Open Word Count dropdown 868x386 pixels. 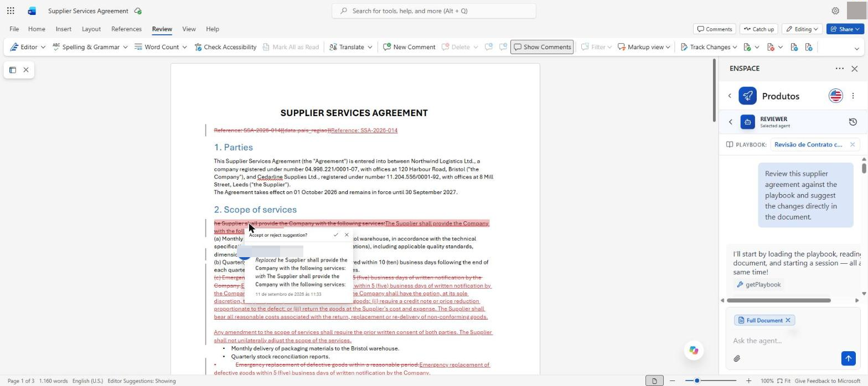tap(184, 47)
